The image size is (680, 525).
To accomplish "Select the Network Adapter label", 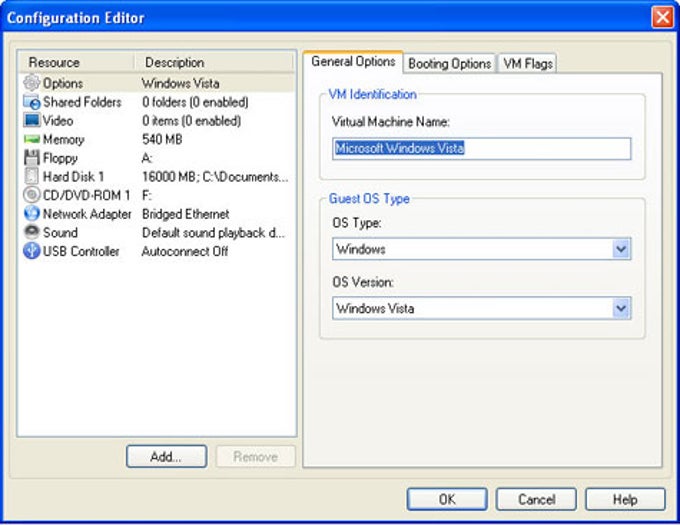I will (x=87, y=214).
